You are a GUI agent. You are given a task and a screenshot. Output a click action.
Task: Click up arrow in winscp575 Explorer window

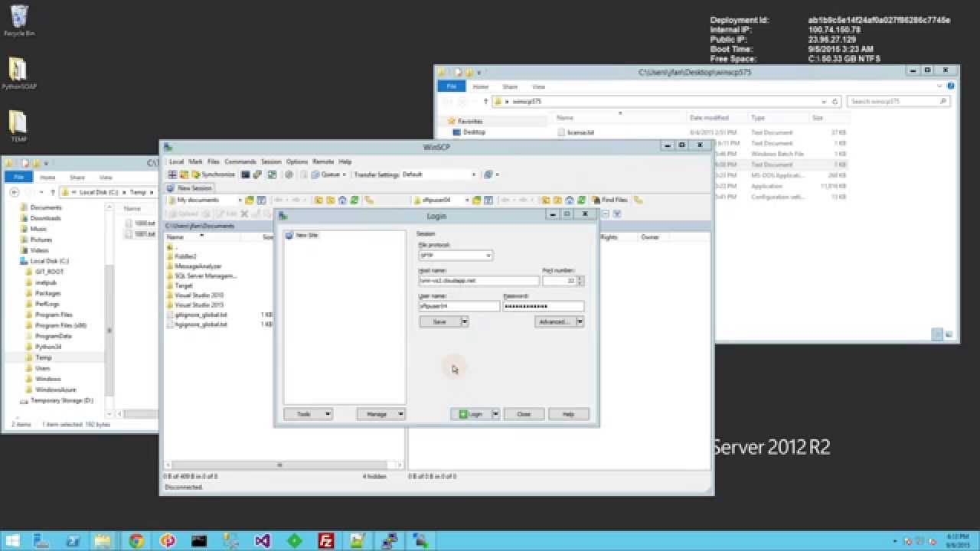coord(485,101)
